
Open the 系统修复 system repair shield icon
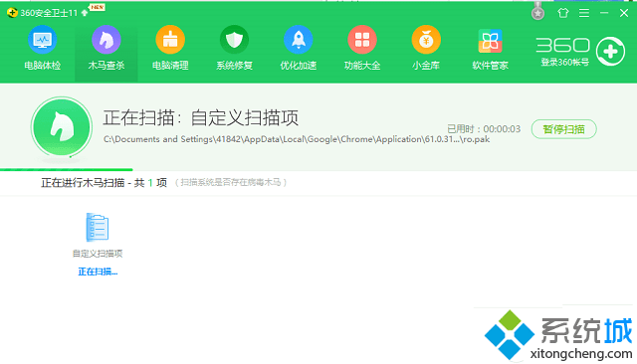(234, 40)
